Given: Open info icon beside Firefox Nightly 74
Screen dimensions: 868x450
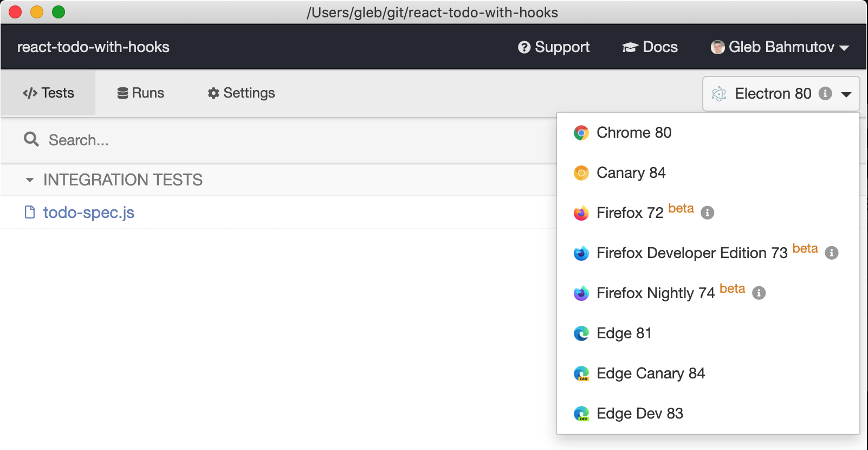Looking at the screenshot, I should tap(759, 293).
